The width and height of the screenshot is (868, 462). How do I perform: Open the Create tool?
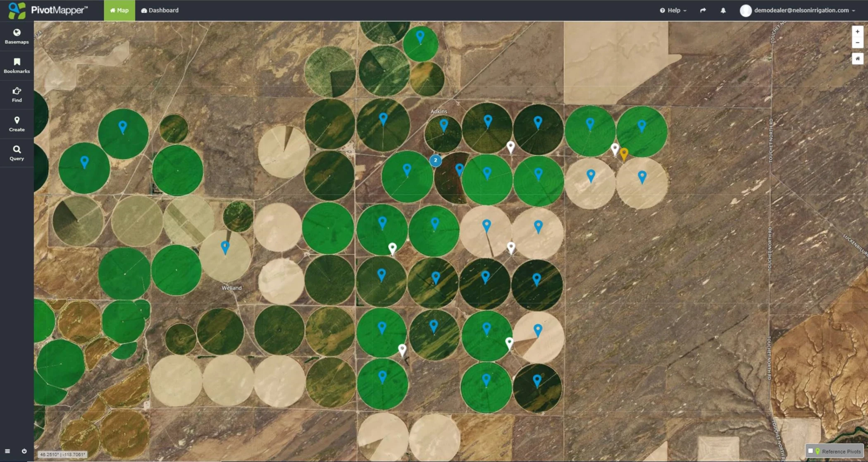(17, 124)
